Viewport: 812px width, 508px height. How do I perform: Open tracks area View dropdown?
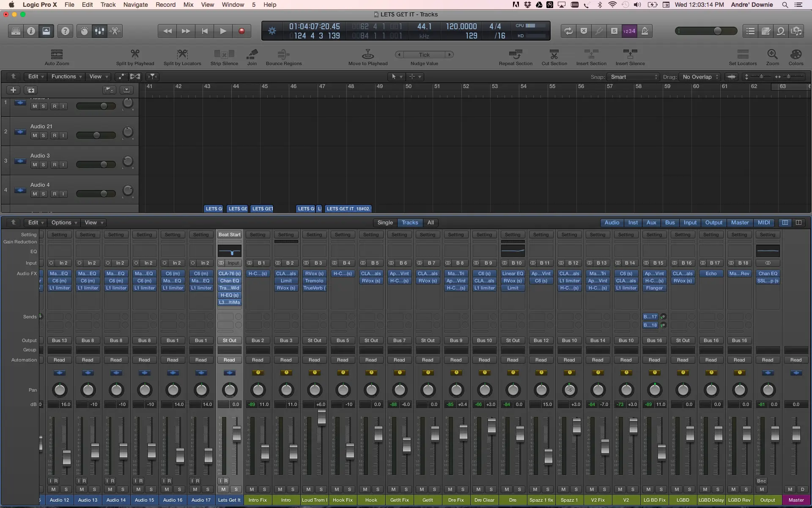pyautogui.click(x=99, y=77)
